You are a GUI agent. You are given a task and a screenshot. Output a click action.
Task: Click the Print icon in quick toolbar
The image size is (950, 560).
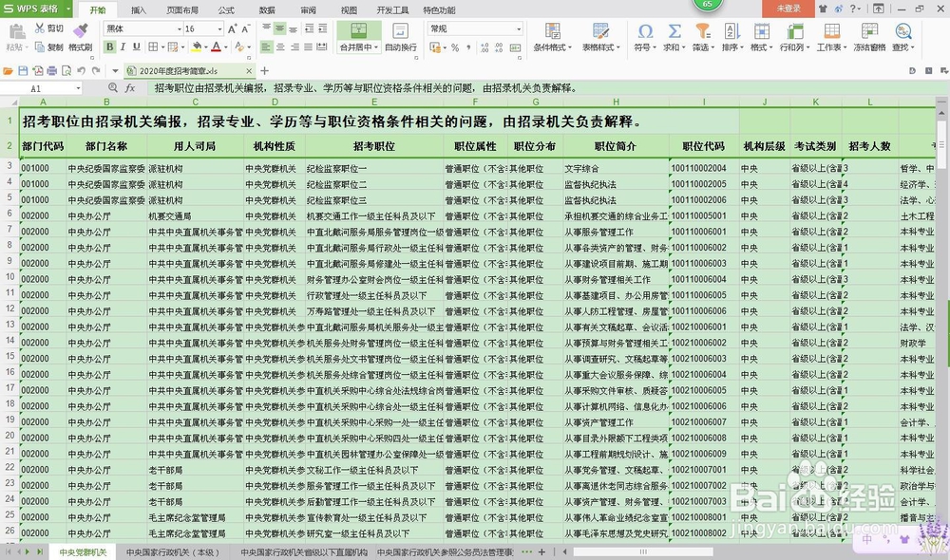(x=52, y=71)
